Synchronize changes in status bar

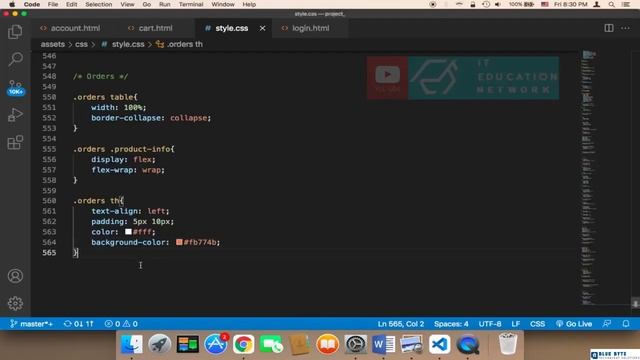pos(79,324)
